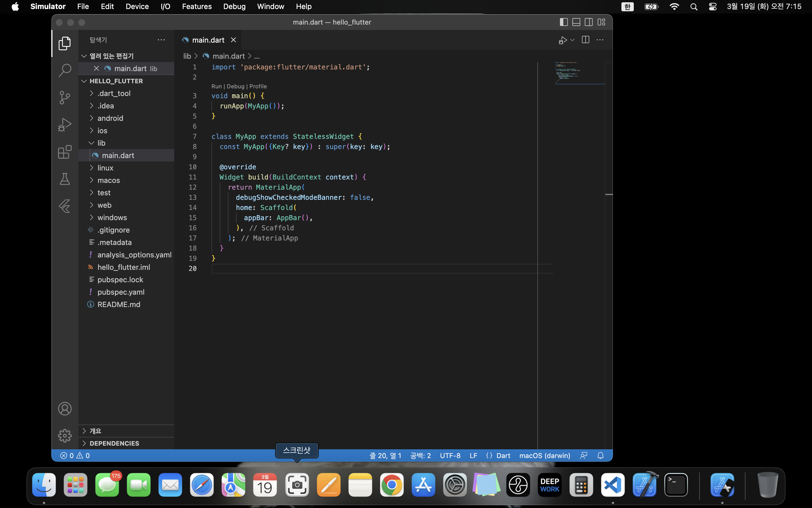This screenshot has height=508, width=812.
Task: Click the Debug code lens link
Action: coord(235,86)
